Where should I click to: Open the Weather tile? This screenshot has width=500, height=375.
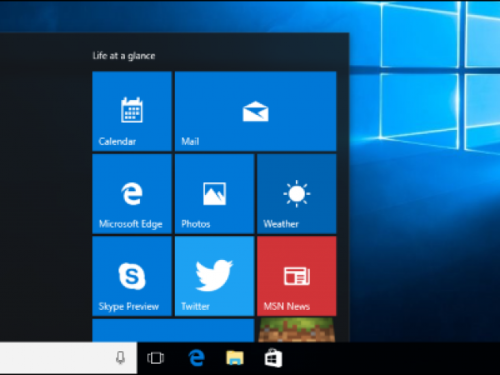[297, 194]
